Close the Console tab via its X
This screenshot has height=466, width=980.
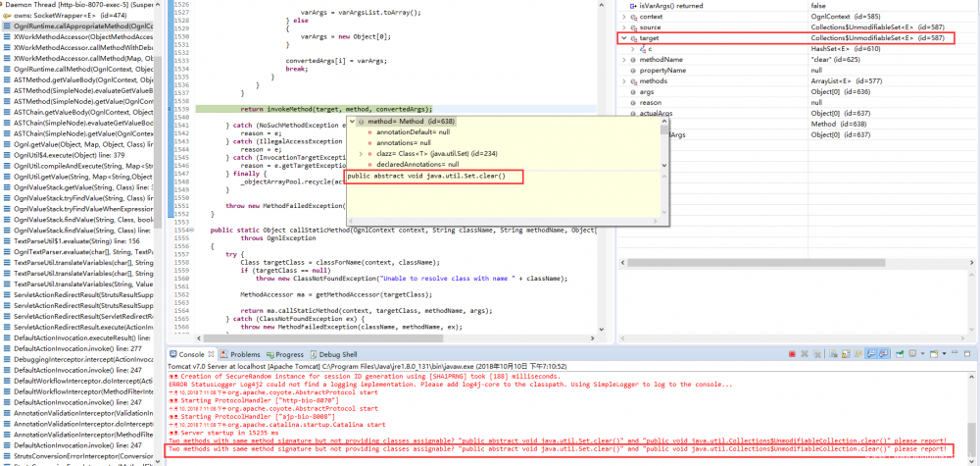[x=212, y=354]
